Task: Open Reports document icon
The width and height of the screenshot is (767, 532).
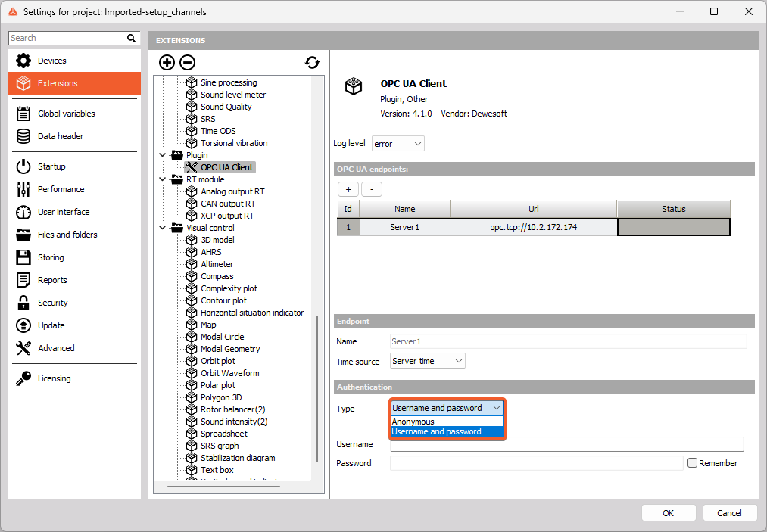Action: click(x=23, y=280)
